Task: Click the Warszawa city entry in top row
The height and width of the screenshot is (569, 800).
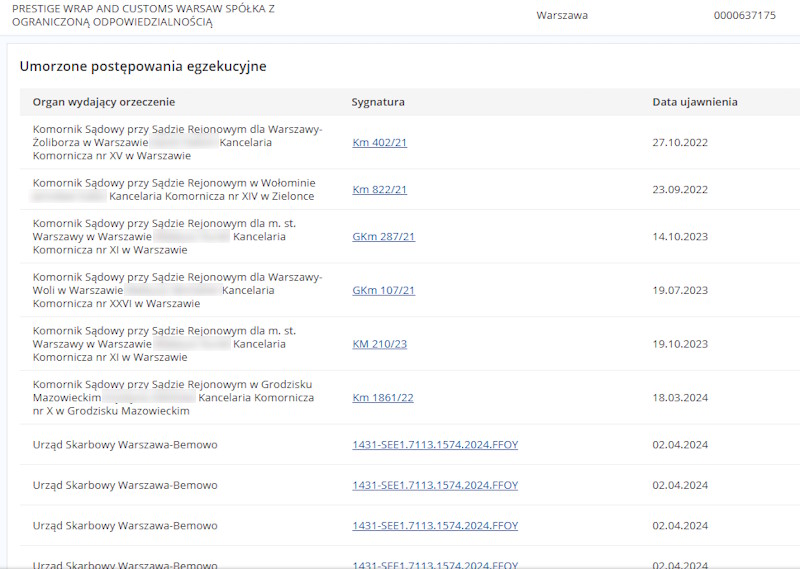Action: pos(562,16)
